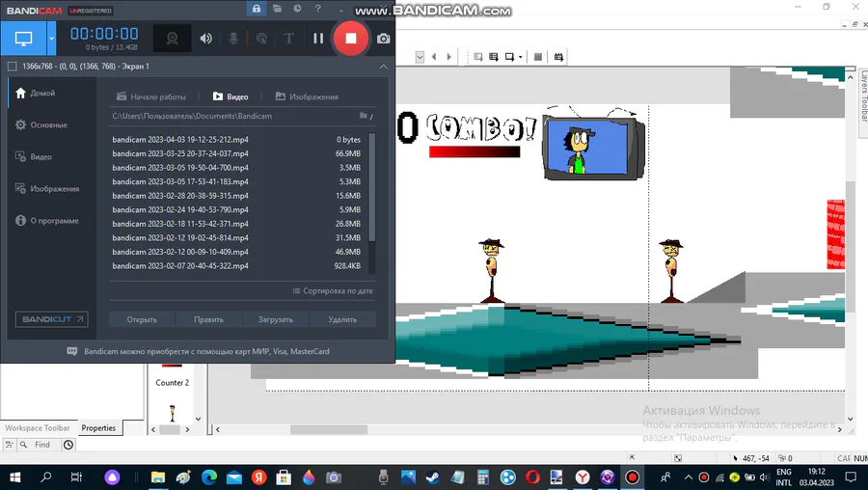Click the stop square icon in editor toolbar

(x=537, y=57)
